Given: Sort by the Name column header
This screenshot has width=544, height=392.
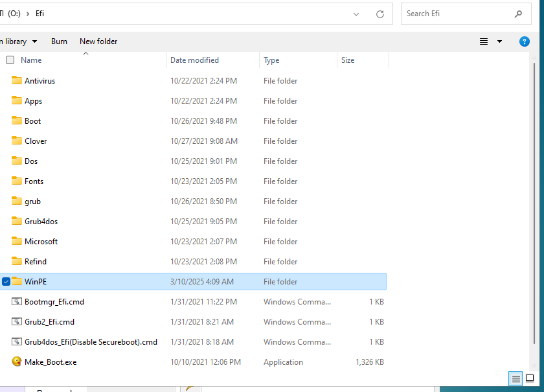Looking at the screenshot, I should point(31,60).
